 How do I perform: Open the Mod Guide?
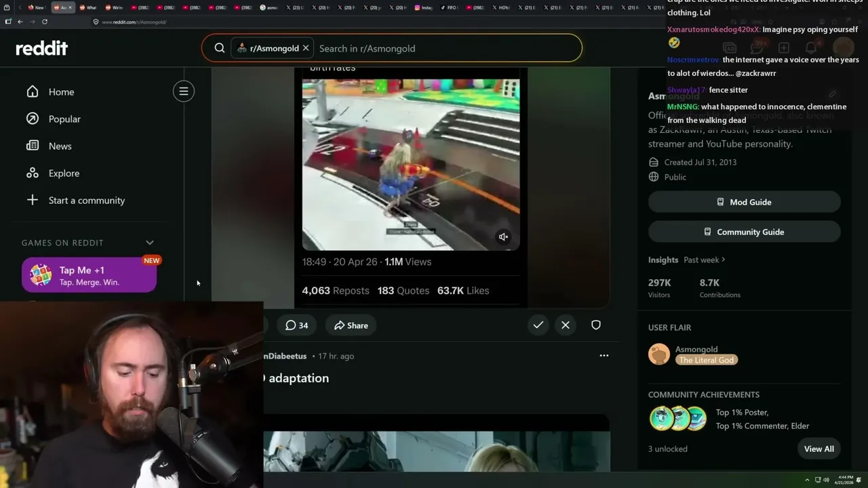[745, 202]
